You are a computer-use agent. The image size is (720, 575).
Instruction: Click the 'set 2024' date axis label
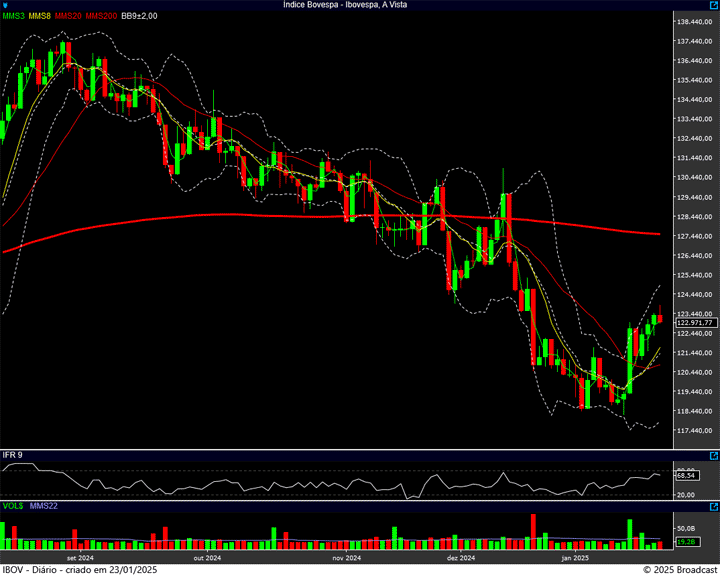pyautogui.click(x=80, y=558)
